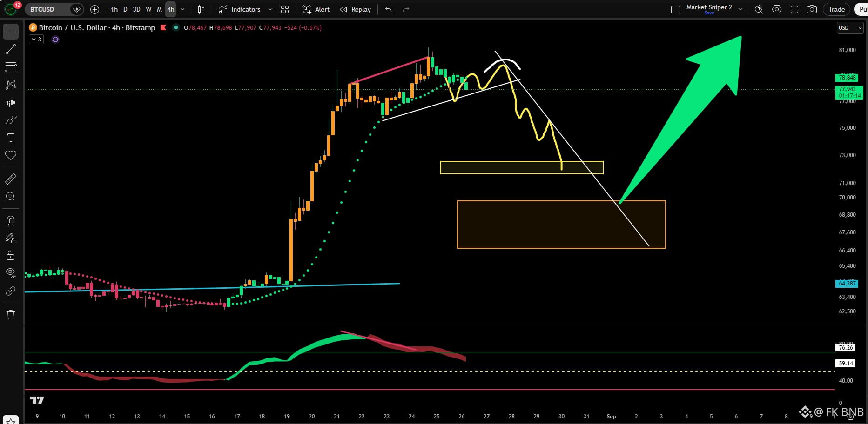Click the purple indicator refresh icon

55,40
